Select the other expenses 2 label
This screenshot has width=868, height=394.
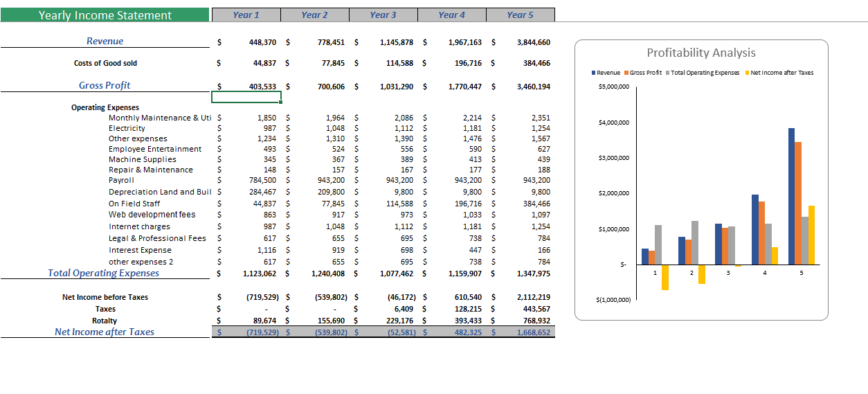141,262
